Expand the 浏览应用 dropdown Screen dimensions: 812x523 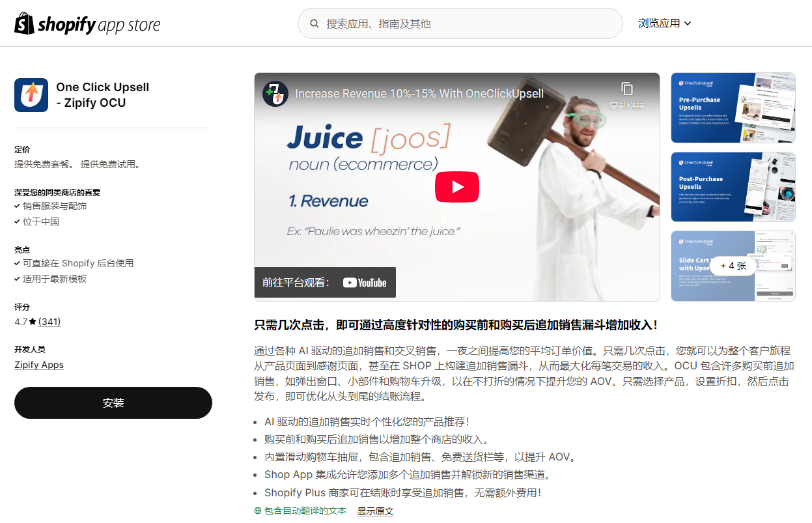pos(665,23)
